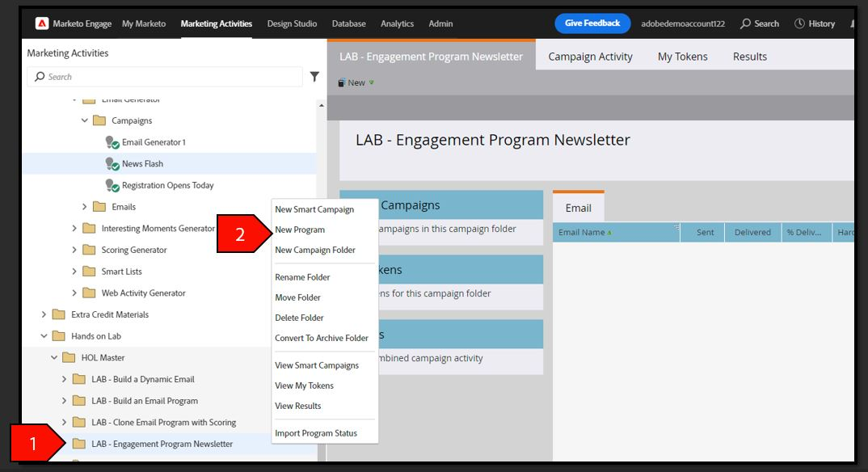Screen dimensions: 868x472
Task: Expand the Emails folder
Action: point(85,207)
